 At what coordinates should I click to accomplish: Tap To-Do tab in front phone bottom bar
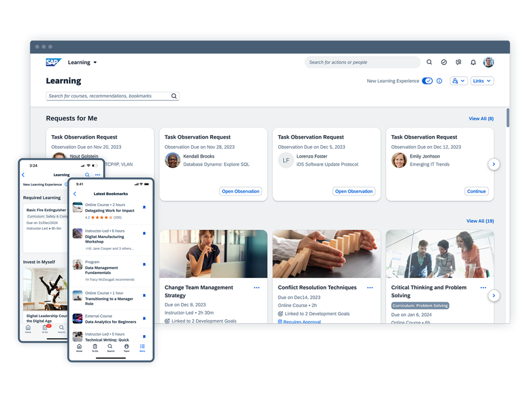pyautogui.click(x=95, y=348)
